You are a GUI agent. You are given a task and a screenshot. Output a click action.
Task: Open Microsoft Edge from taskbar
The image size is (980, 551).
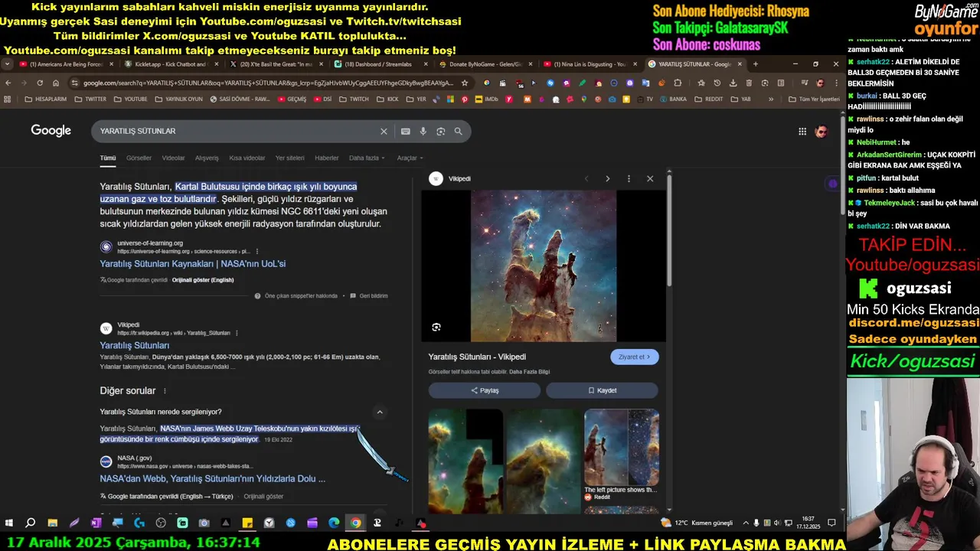(x=334, y=523)
